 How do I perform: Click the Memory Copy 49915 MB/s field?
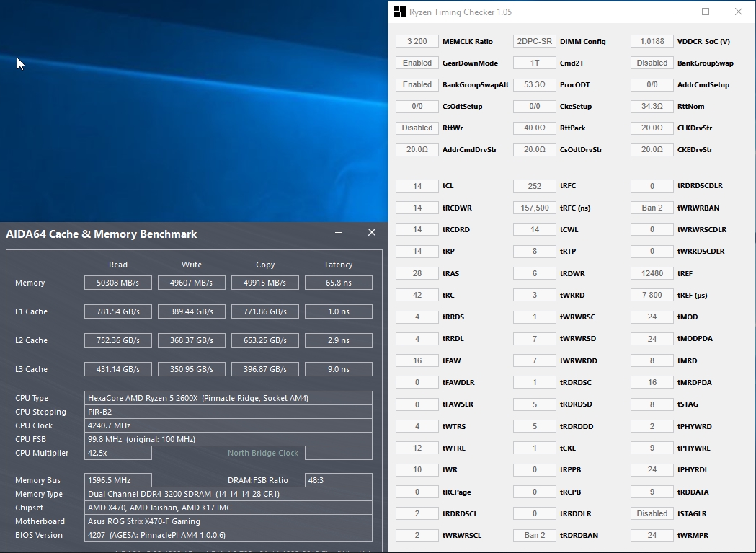[x=265, y=283]
